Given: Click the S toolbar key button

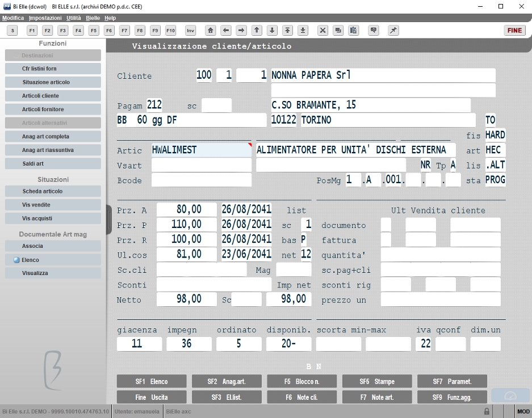Looking at the screenshot, I should click(12, 31).
